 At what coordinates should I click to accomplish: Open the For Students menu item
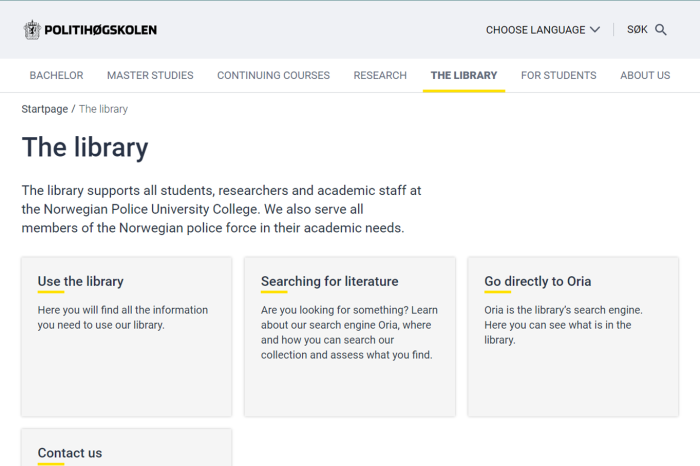click(x=558, y=75)
